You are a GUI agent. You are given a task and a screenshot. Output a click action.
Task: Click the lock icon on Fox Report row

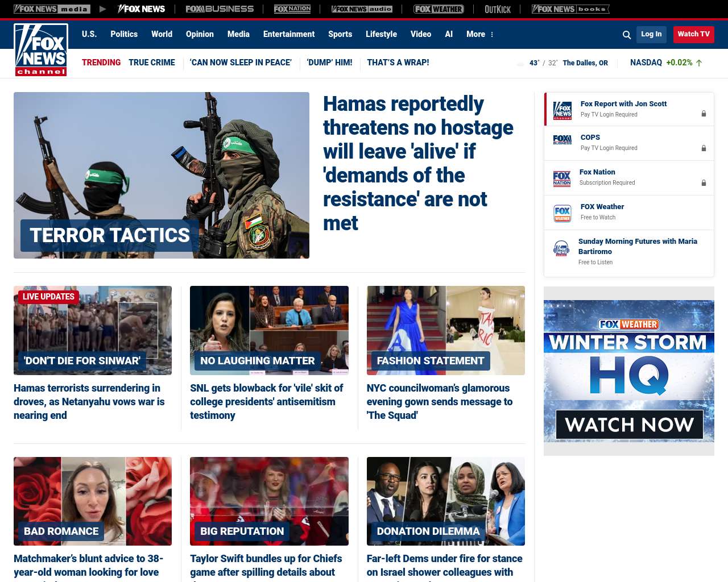704,114
